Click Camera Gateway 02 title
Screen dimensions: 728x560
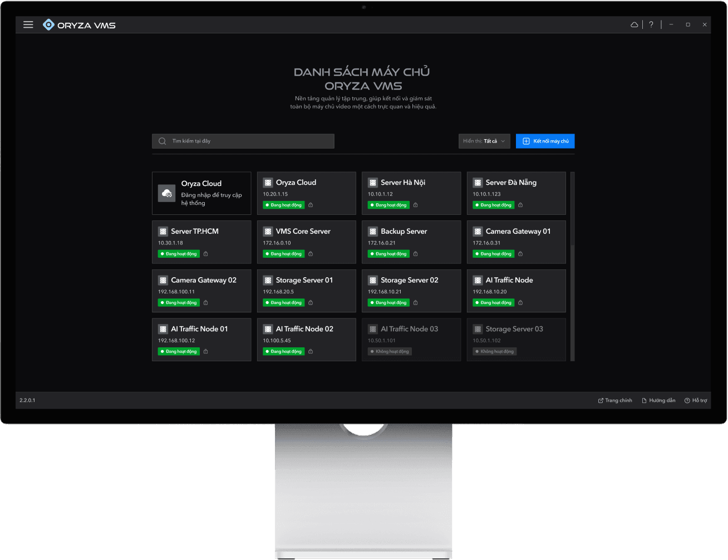(x=204, y=281)
